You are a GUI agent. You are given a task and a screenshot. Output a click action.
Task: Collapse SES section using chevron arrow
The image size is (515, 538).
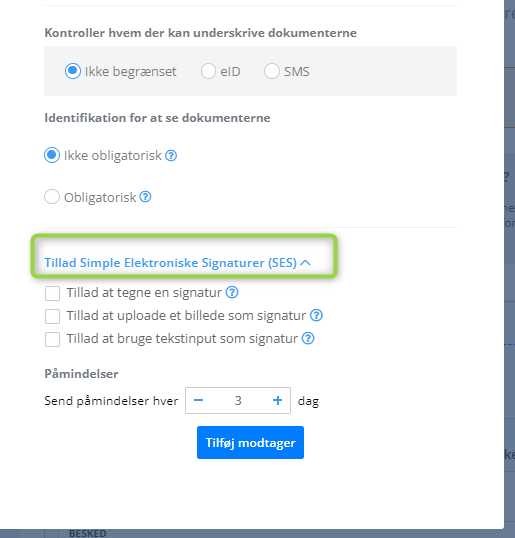point(305,263)
